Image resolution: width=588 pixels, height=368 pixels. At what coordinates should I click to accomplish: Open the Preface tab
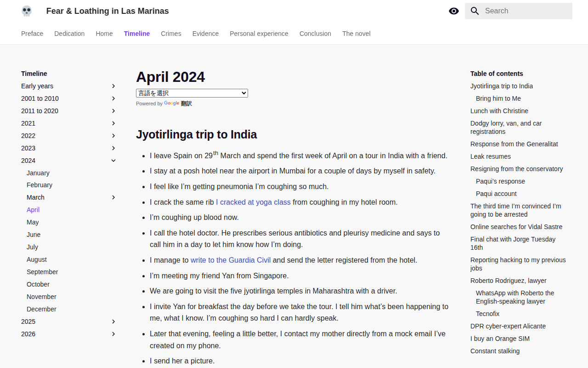(32, 34)
